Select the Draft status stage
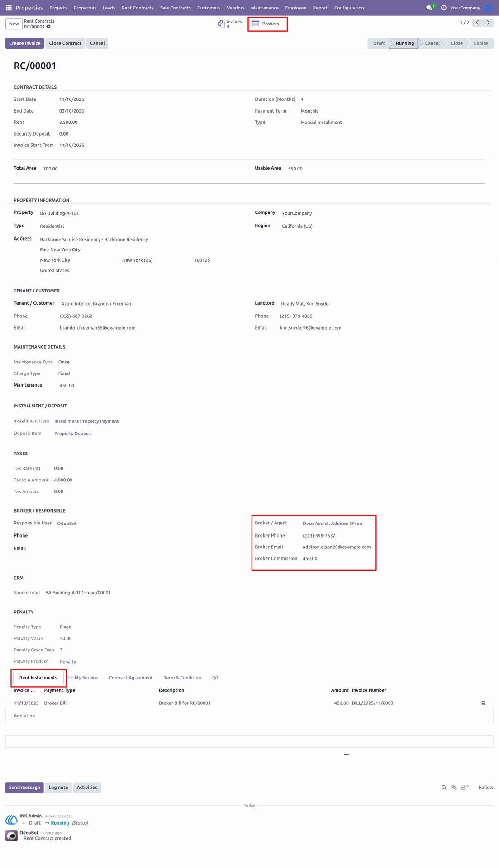The width and height of the screenshot is (499, 868). 379,43
